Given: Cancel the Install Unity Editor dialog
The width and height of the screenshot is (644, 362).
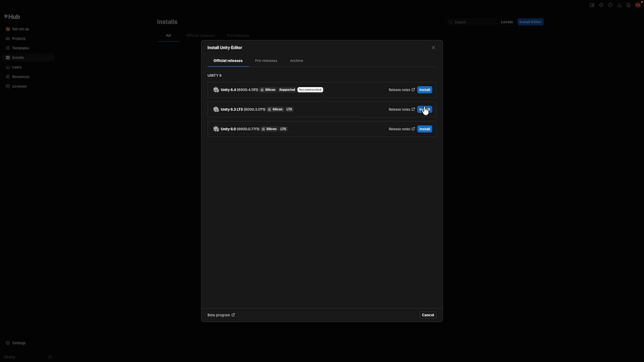Looking at the screenshot, I should coord(427,315).
